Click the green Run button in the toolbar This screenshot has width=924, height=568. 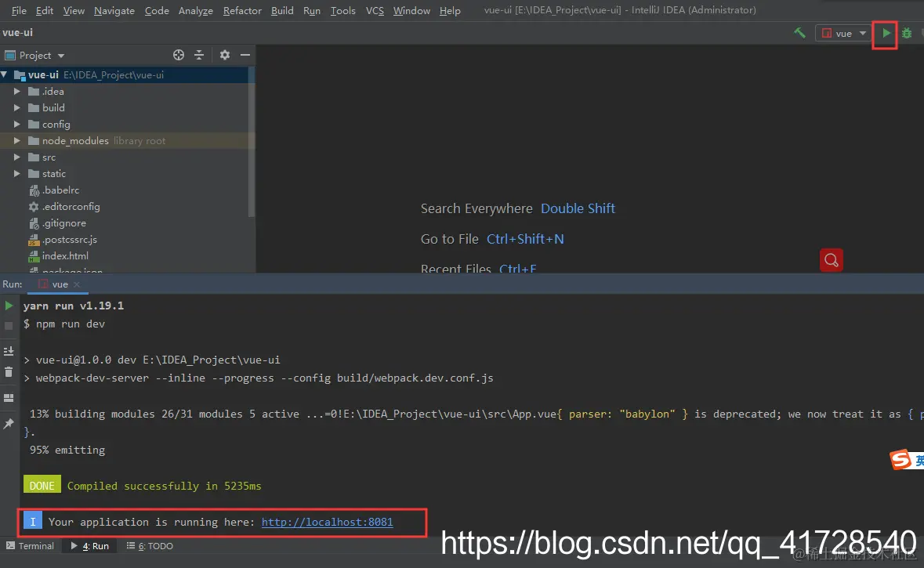point(886,34)
